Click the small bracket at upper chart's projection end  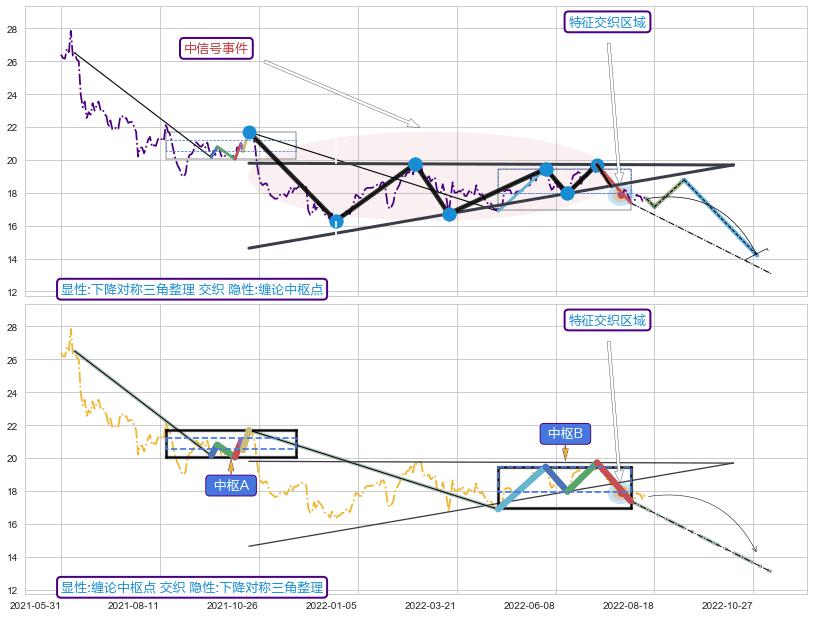(x=758, y=254)
